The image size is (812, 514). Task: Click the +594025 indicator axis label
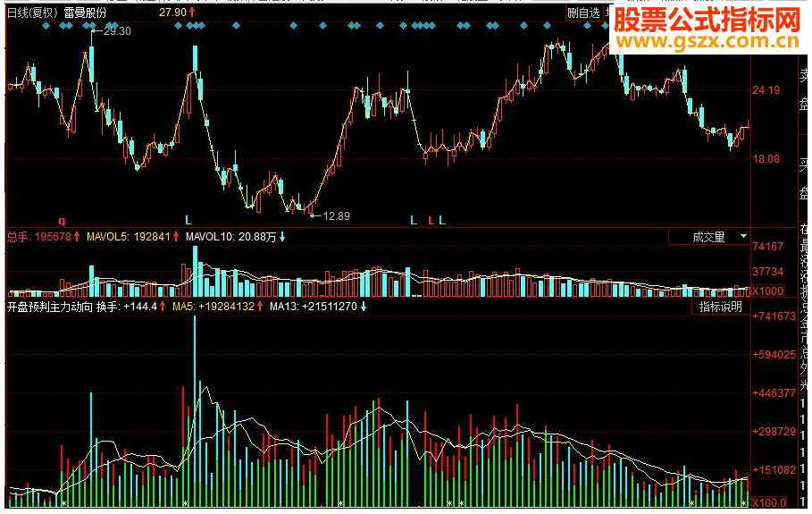(774, 355)
